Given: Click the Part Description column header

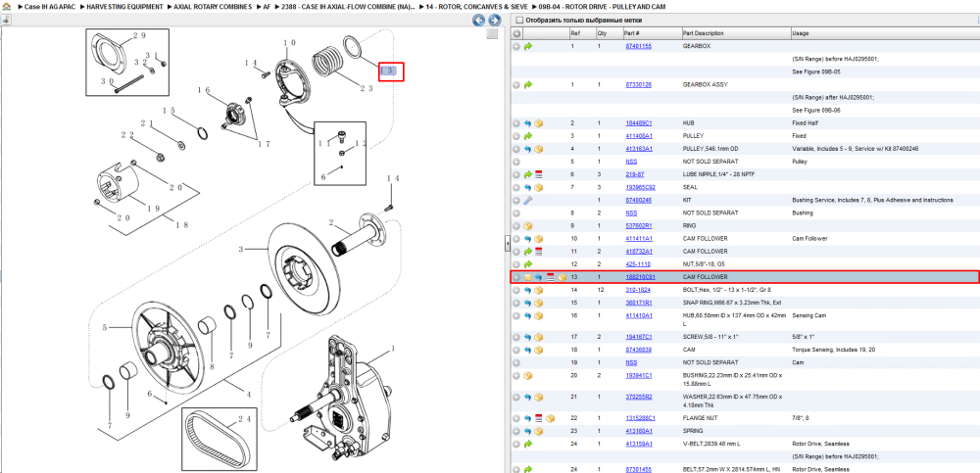Looking at the screenshot, I should point(703,33).
